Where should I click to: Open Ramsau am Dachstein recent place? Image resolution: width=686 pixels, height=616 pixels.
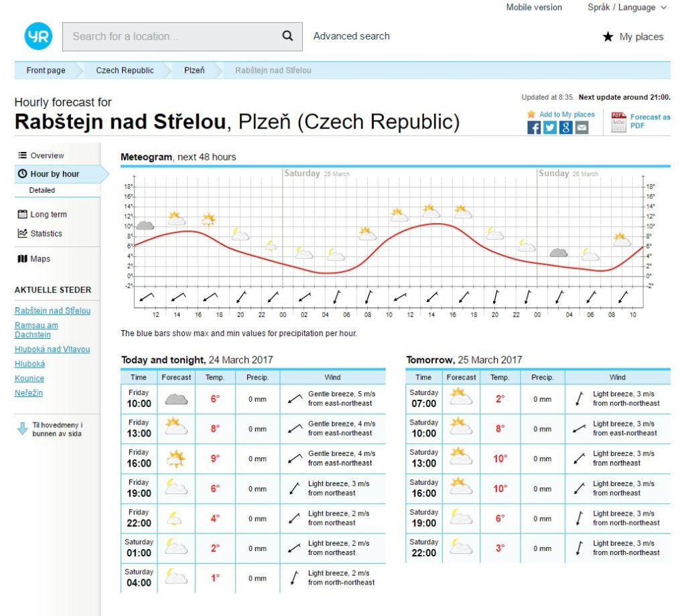tap(36, 330)
